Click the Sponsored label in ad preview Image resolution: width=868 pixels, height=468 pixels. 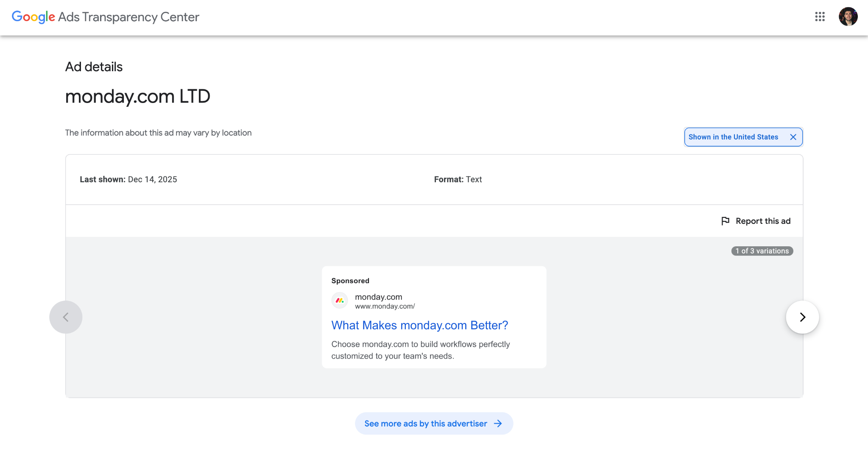[x=350, y=281]
